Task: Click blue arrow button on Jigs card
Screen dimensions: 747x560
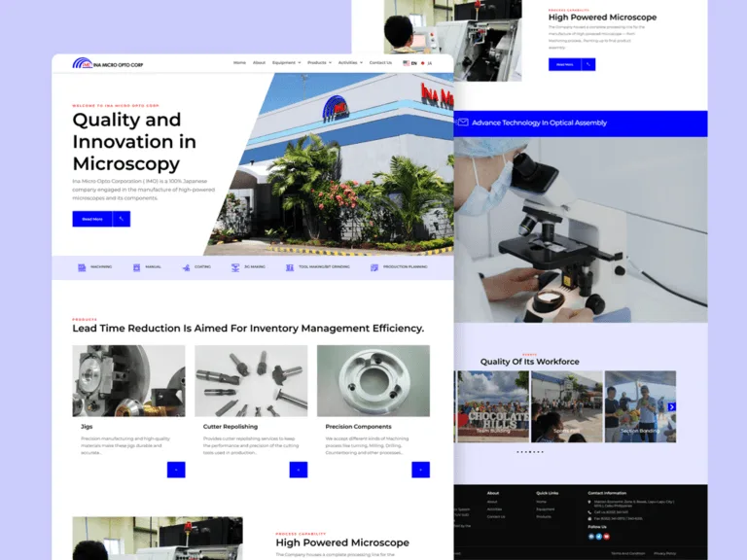Action: tap(176, 470)
